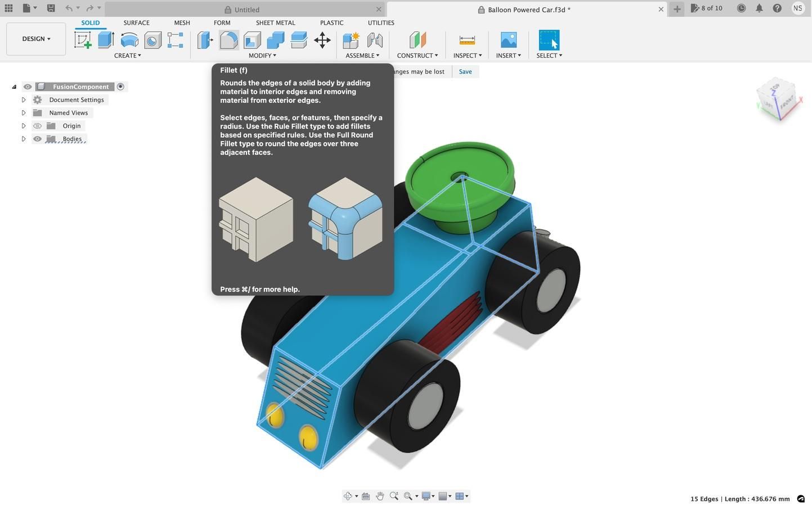Select the Create Sketch tool

pyautogui.click(x=83, y=39)
